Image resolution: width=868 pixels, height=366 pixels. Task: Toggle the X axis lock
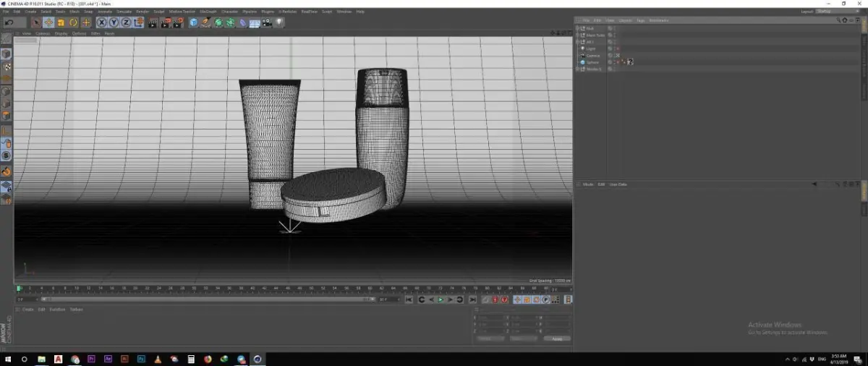(x=101, y=23)
